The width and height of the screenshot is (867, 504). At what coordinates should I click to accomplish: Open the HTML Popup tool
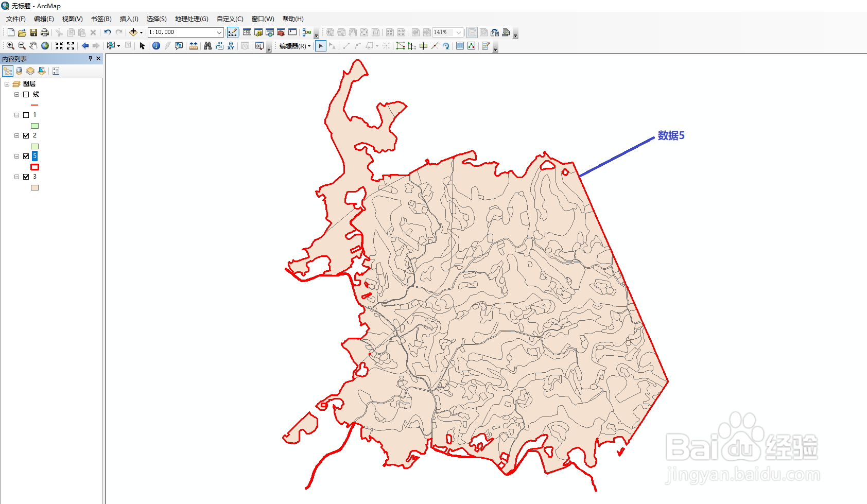click(179, 46)
